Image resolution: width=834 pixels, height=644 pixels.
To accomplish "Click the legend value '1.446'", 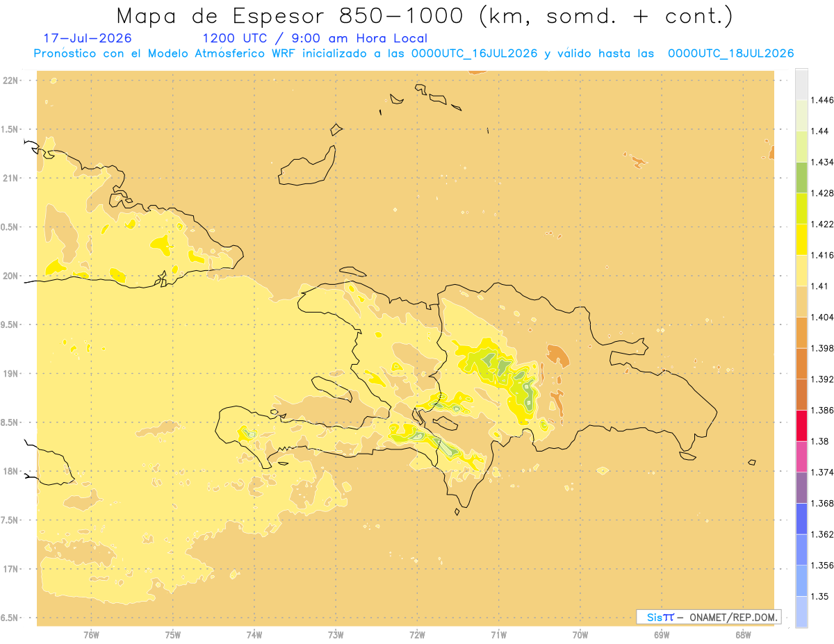I will (x=822, y=100).
